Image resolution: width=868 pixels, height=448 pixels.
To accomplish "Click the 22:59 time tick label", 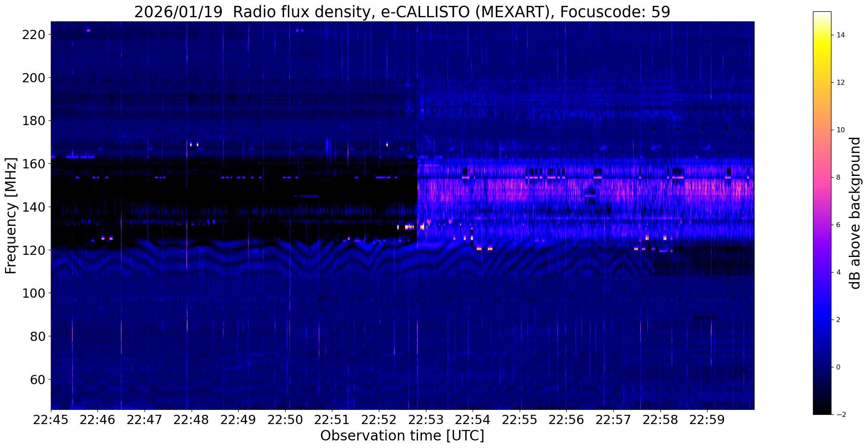I will [x=708, y=420].
